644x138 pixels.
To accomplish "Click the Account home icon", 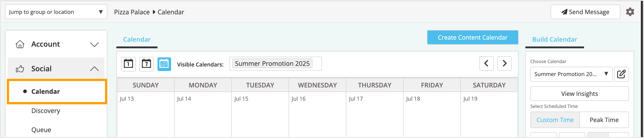I will coord(20,44).
